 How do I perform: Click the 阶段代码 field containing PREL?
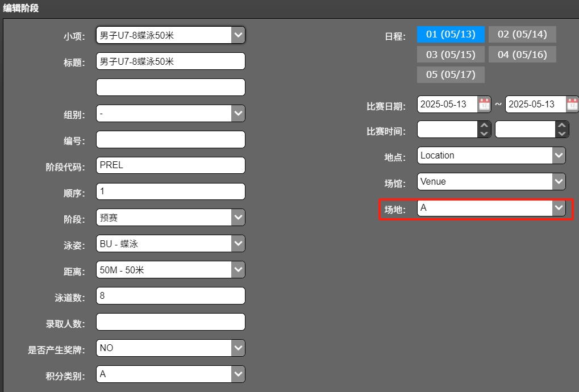[170, 165]
